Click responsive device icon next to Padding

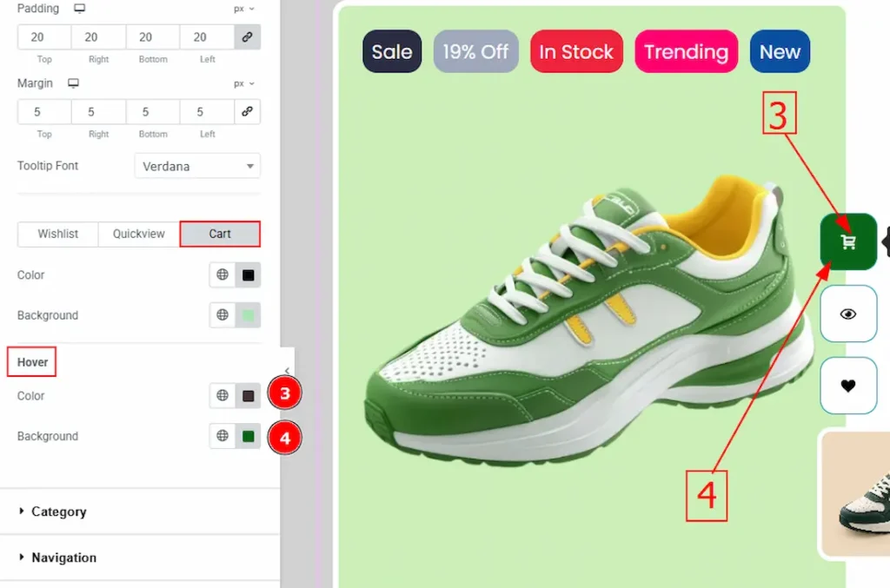pyautogui.click(x=80, y=9)
